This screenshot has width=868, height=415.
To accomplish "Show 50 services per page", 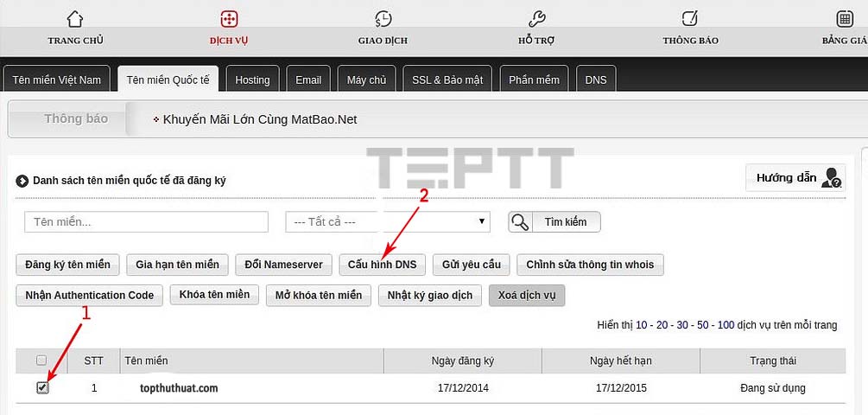I will (702, 325).
